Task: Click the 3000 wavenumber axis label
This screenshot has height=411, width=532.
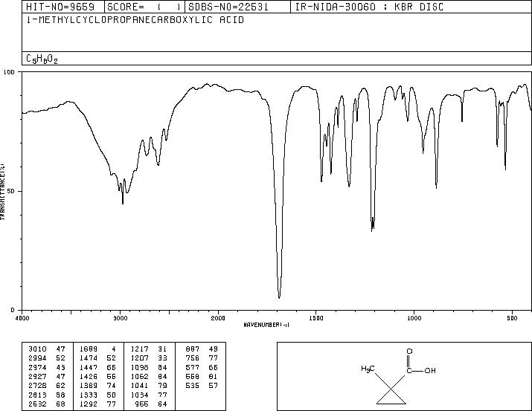Action: (120, 318)
